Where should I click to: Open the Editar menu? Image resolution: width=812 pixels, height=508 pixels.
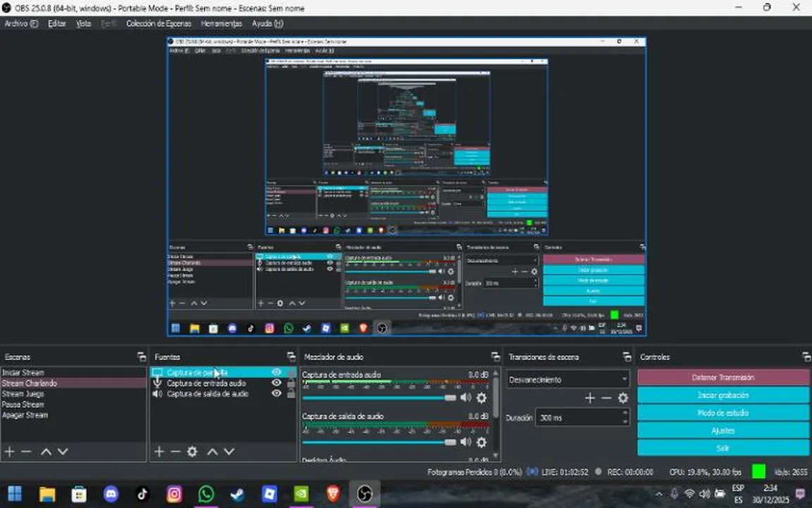click(x=57, y=23)
